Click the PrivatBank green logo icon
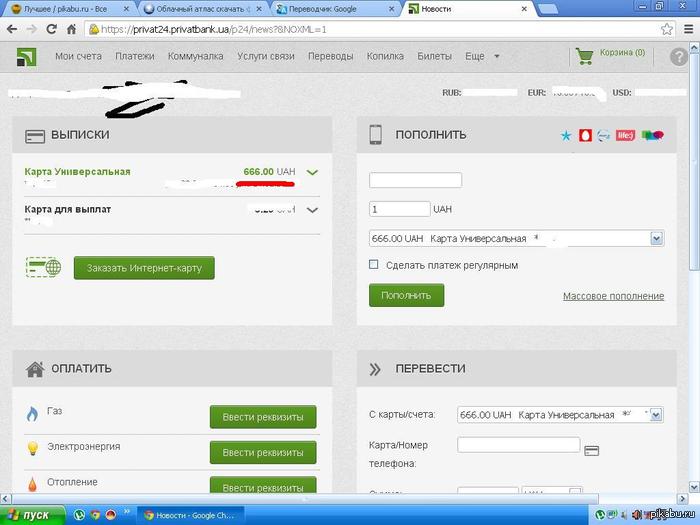 click(26, 56)
